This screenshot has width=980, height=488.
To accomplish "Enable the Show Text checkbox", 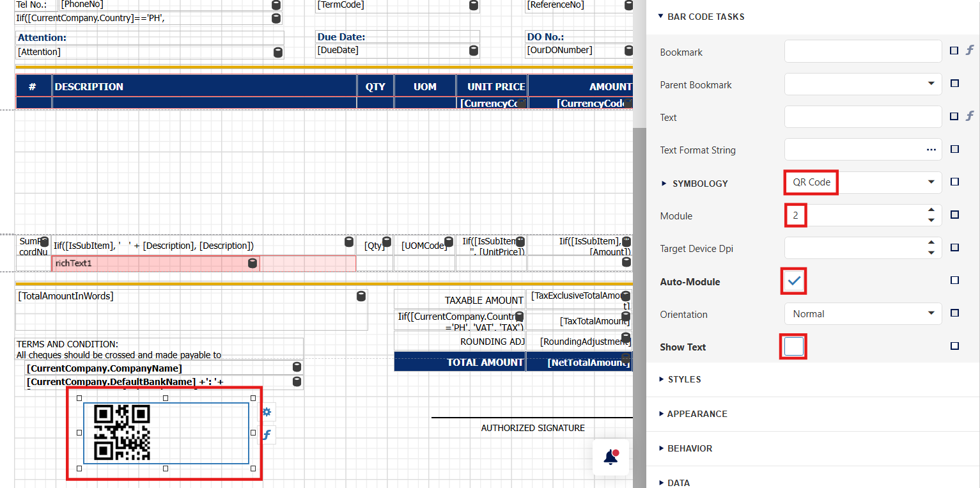I will tap(794, 347).
